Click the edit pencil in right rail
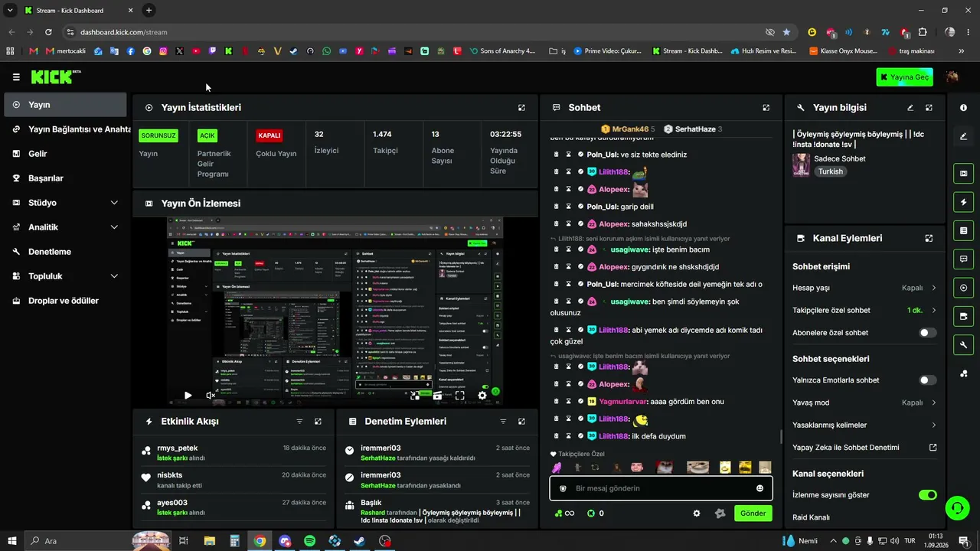 (x=963, y=136)
